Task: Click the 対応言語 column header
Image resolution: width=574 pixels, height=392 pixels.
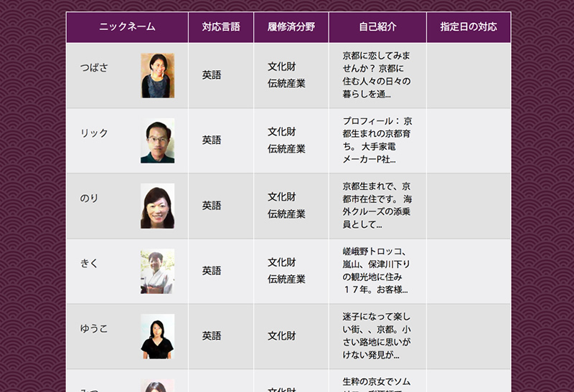Action: coord(221,27)
